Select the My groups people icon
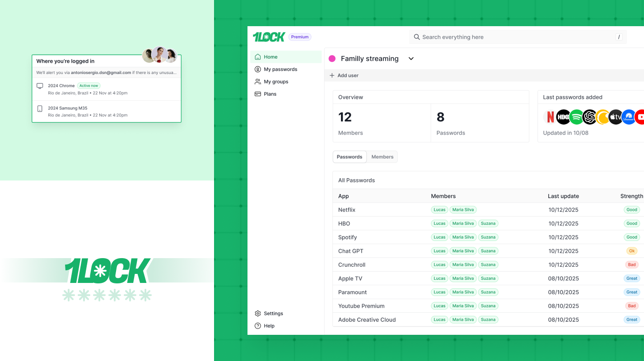644x361 pixels. click(258, 82)
